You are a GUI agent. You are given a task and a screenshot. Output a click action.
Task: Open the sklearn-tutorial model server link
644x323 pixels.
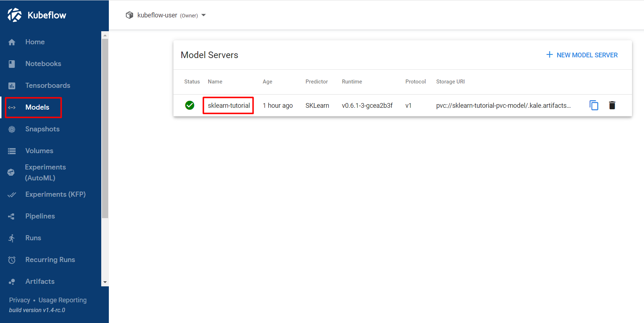229,106
